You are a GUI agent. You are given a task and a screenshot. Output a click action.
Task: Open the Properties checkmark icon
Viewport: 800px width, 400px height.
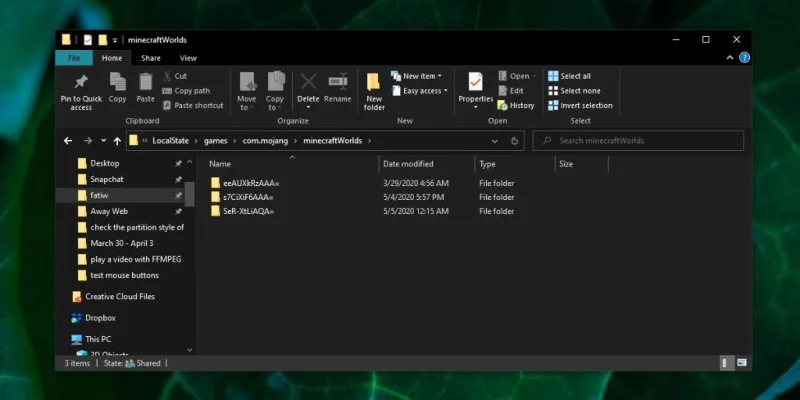(476, 82)
